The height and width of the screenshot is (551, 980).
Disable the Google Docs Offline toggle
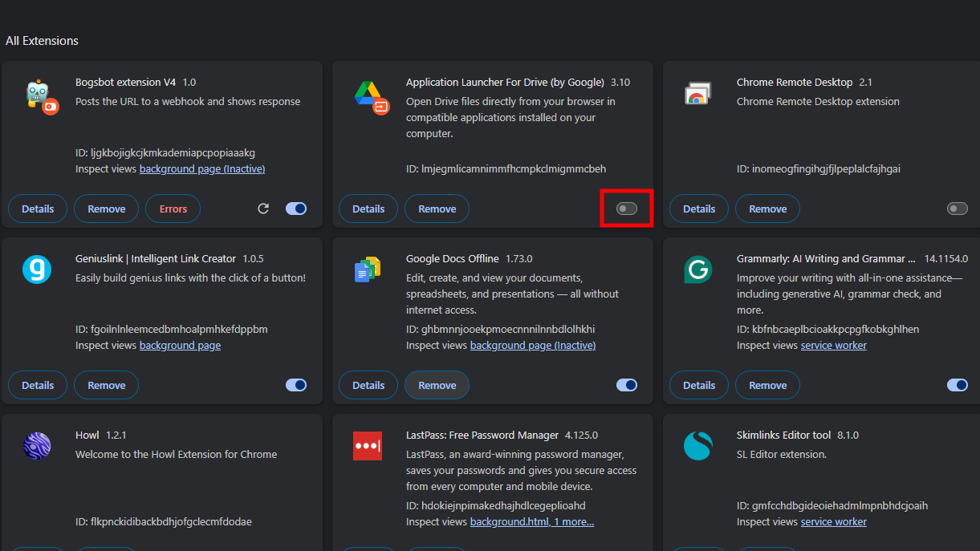(627, 385)
